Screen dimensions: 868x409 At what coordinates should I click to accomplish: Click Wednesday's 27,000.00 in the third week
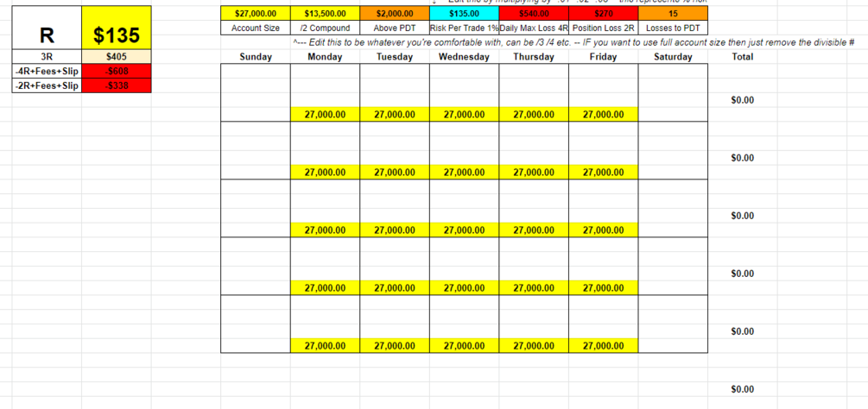pyautogui.click(x=464, y=230)
